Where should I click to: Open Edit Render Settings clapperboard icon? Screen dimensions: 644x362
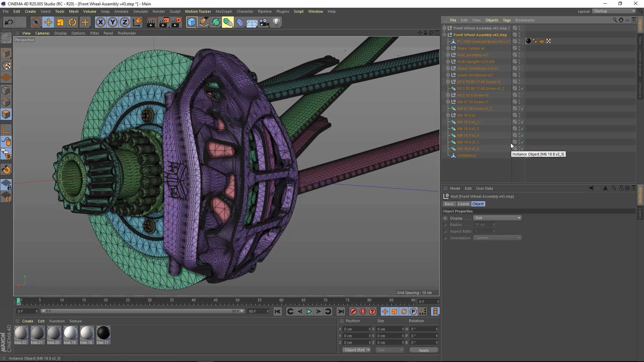[x=176, y=22]
